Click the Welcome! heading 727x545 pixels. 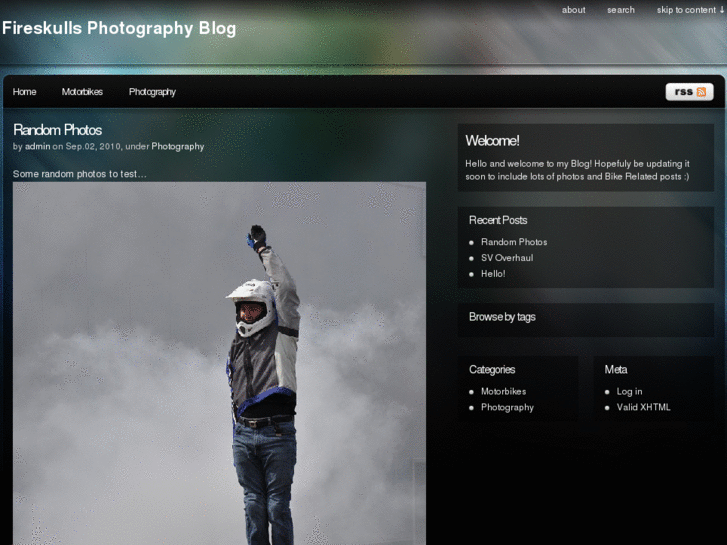point(492,141)
